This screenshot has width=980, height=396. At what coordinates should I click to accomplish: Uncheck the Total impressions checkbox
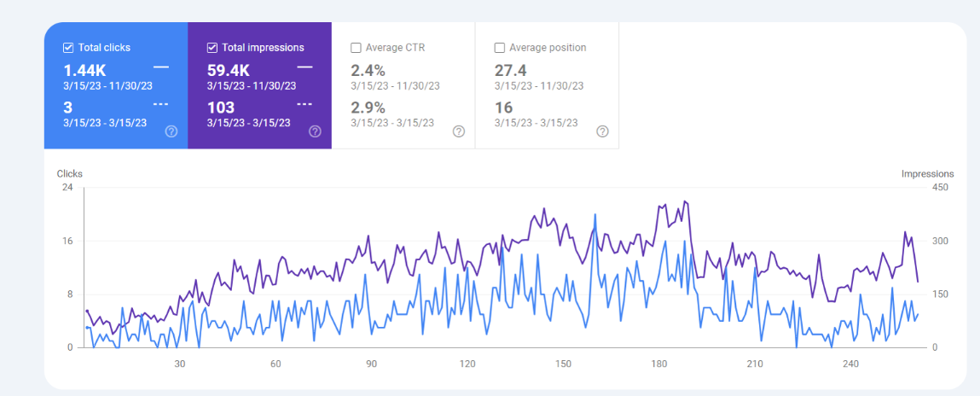point(212,48)
